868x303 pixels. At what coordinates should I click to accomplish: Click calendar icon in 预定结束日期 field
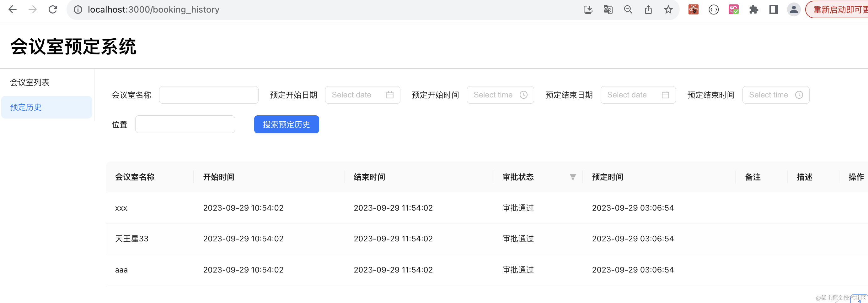click(666, 95)
